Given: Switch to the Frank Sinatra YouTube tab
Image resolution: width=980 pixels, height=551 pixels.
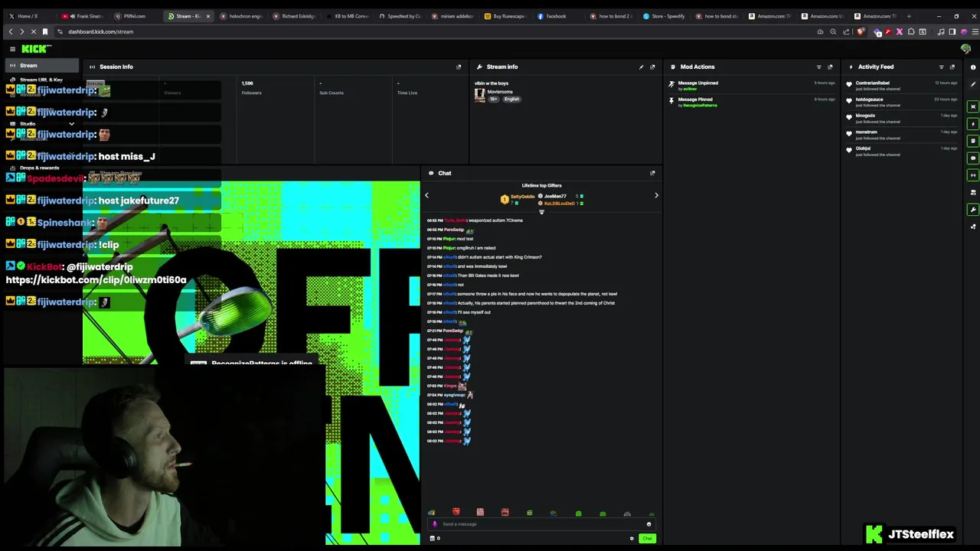Looking at the screenshot, I should tap(85, 16).
